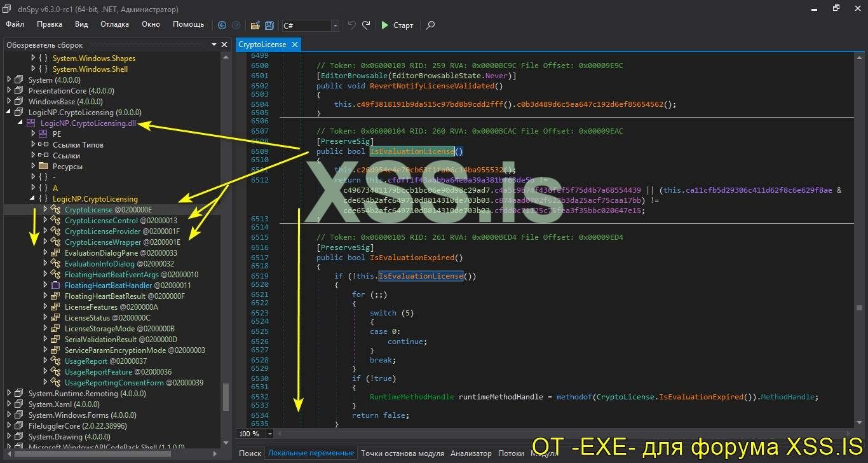Viewport: 868px width, 463px height.
Task: Click the redo toolbar icon
Action: tap(366, 25)
